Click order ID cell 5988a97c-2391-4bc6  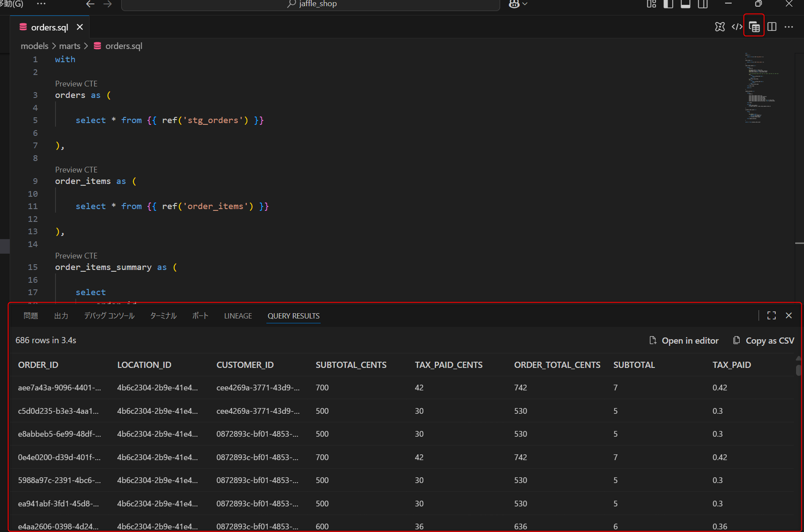coord(60,480)
